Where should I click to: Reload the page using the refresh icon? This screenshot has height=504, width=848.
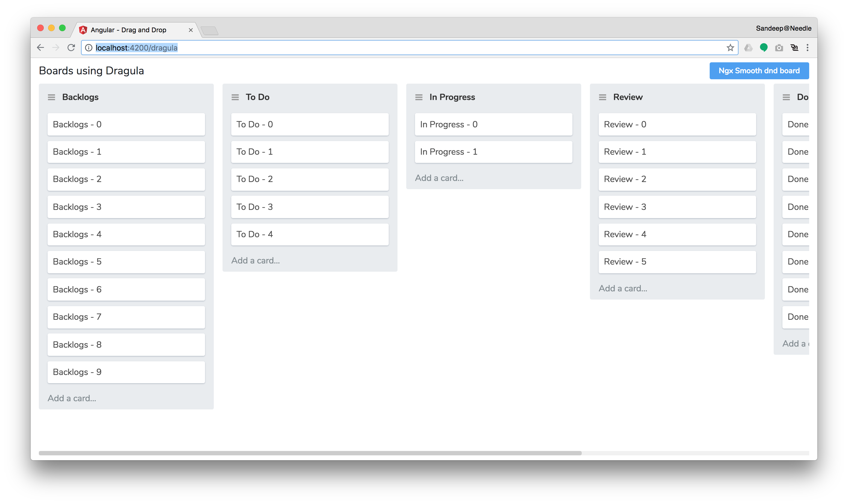[71, 48]
